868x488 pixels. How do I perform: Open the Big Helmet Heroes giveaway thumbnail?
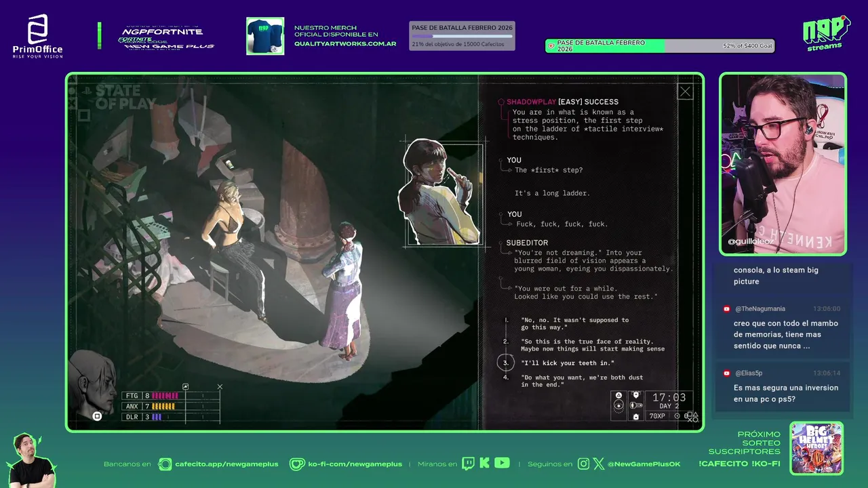point(816,448)
